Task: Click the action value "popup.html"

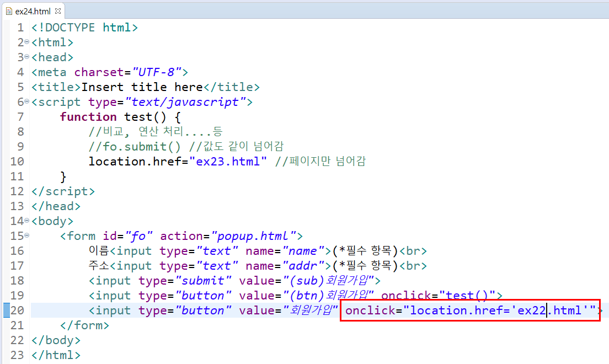Action: (x=253, y=236)
